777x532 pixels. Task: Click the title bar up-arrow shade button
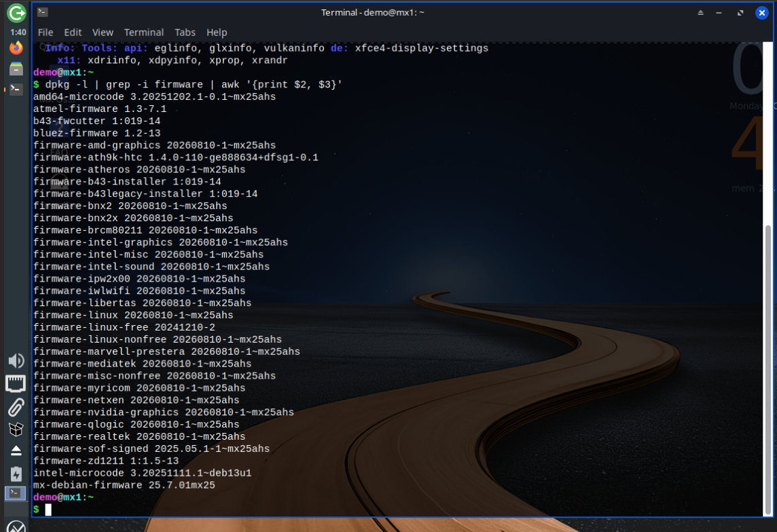[700, 13]
